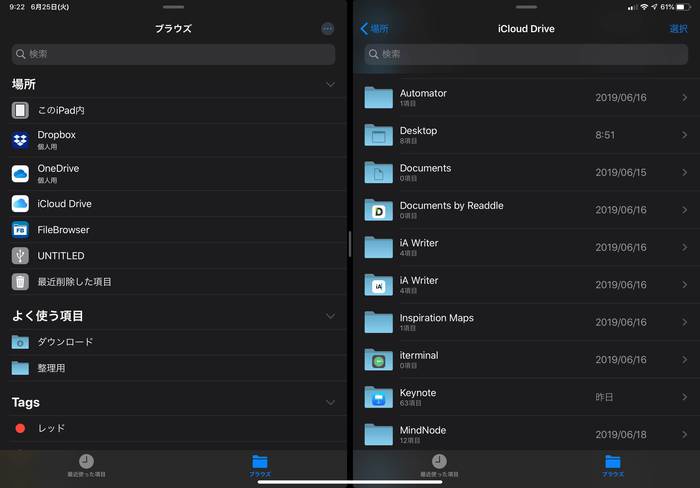Image resolution: width=700 pixels, height=488 pixels.
Task: Select the 'OneDrive' label text
Action: coord(58,168)
